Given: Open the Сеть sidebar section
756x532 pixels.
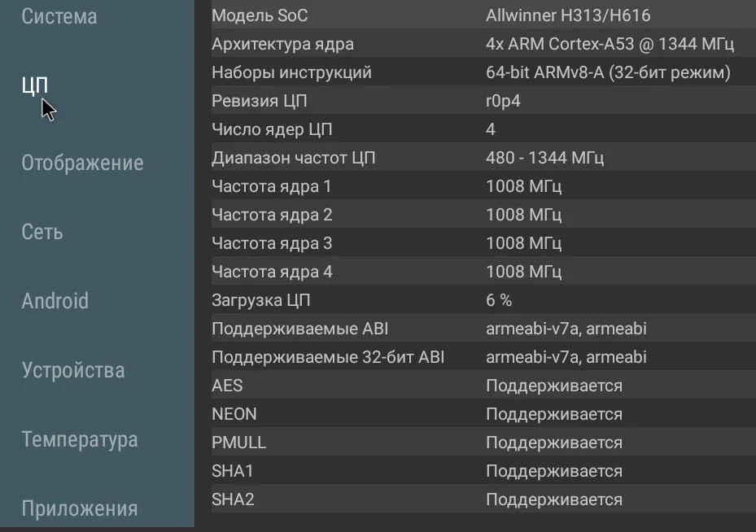Looking at the screenshot, I should (x=42, y=232).
